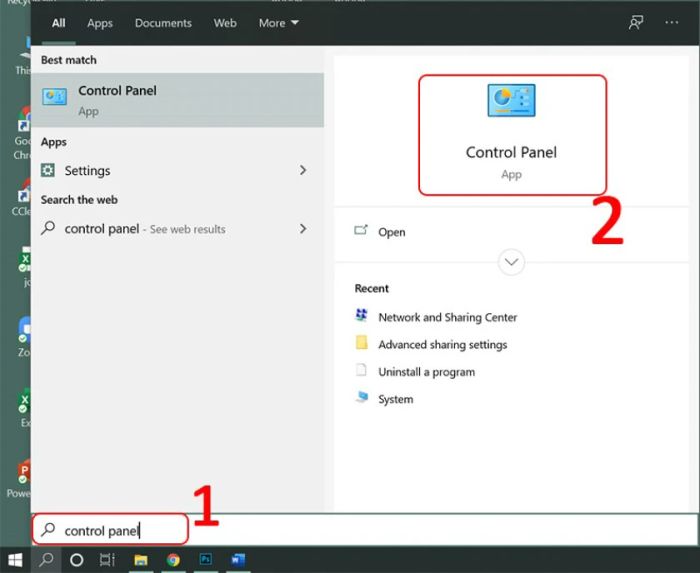Click the search text box containing control panel
This screenshot has height=573, width=700.
(365, 530)
